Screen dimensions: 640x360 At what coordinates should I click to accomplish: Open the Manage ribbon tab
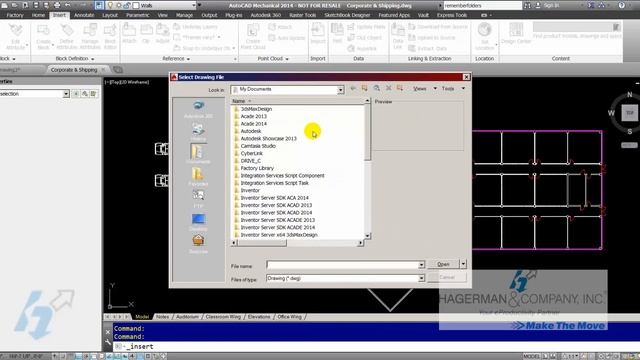coord(184,15)
